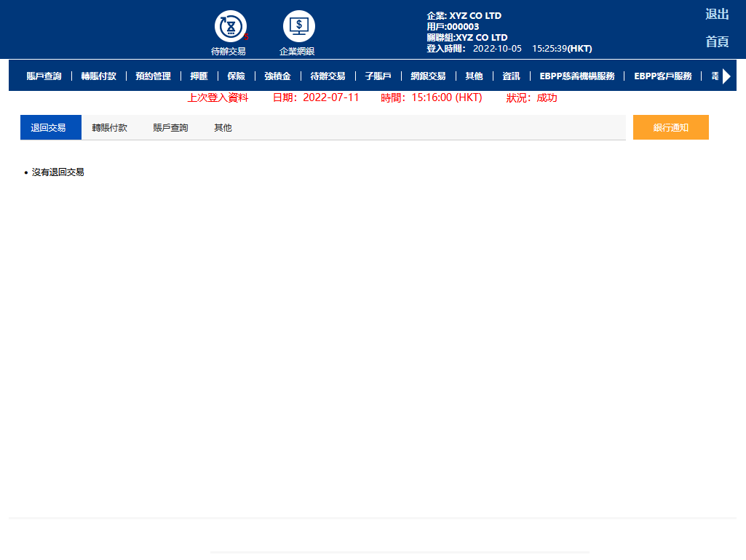Open 子賬戶 menu item
This screenshot has height=560, width=746.
coord(378,76)
